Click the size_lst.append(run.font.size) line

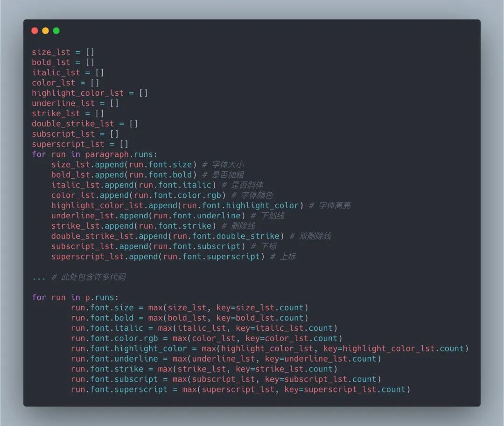click(124, 165)
